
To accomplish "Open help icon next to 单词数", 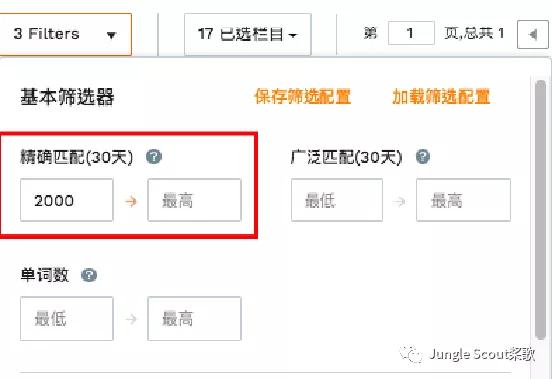I will [89, 275].
